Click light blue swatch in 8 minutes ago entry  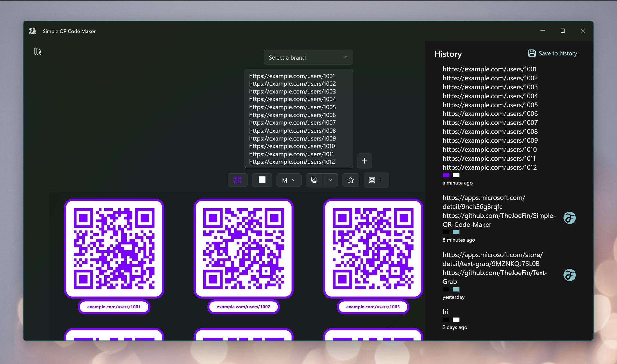pos(456,232)
